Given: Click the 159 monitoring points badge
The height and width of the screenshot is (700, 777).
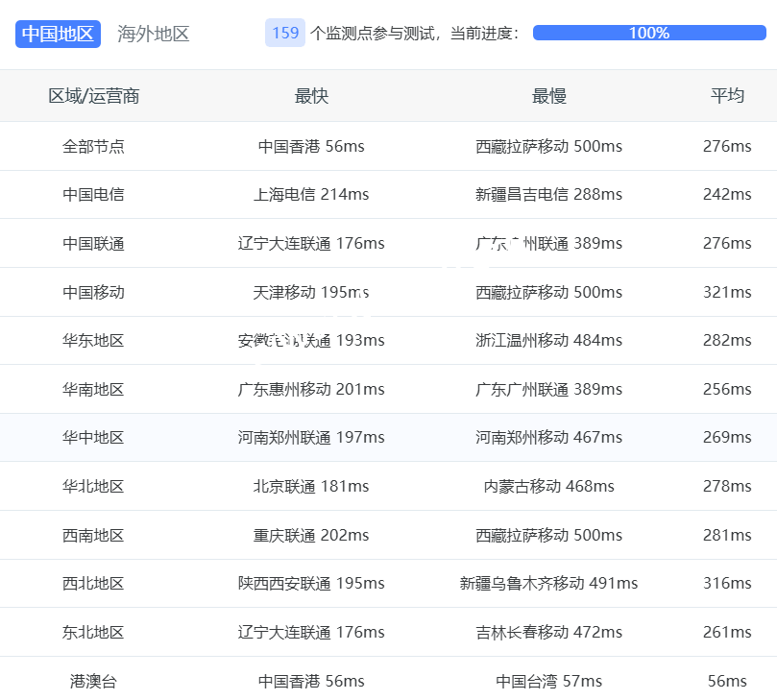Looking at the screenshot, I should (x=285, y=33).
